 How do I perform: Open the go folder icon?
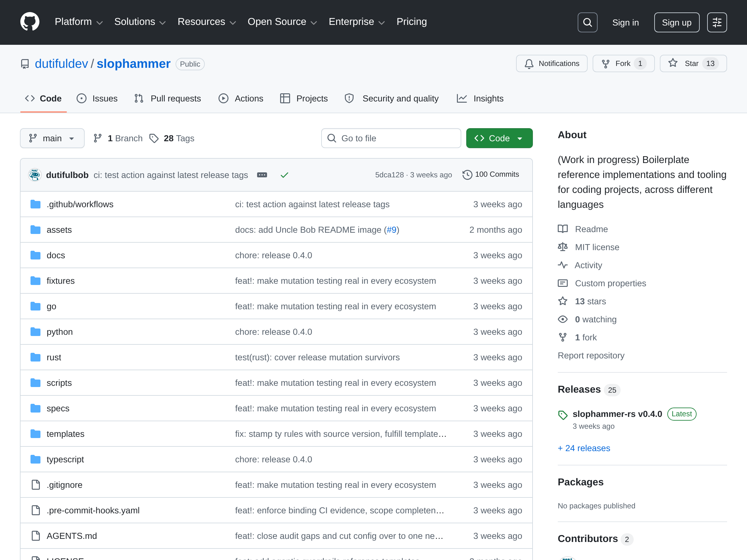point(35,306)
